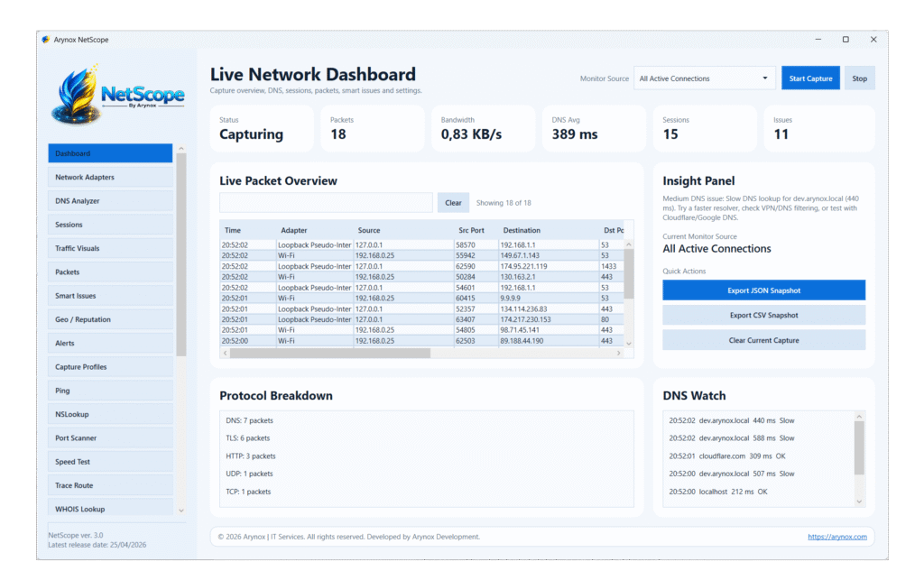Export CSV Snapshot of capture
This screenshot has width=924, height=580.
click(763, 316)
